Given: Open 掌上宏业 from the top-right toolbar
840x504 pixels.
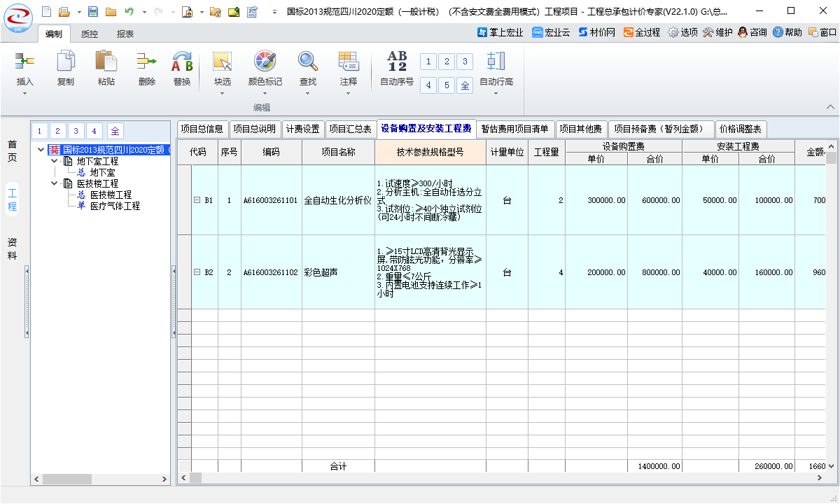Looking at the screenshot, I should [x=500, y=32].
